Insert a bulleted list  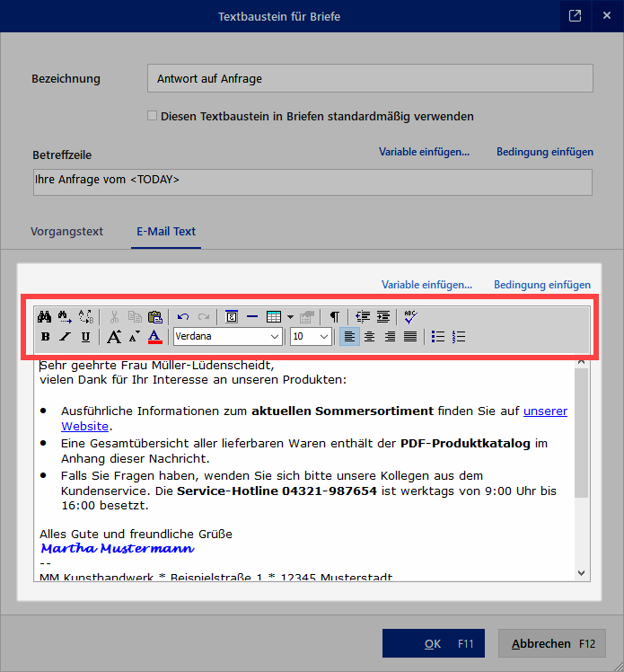tap(438, 337)
